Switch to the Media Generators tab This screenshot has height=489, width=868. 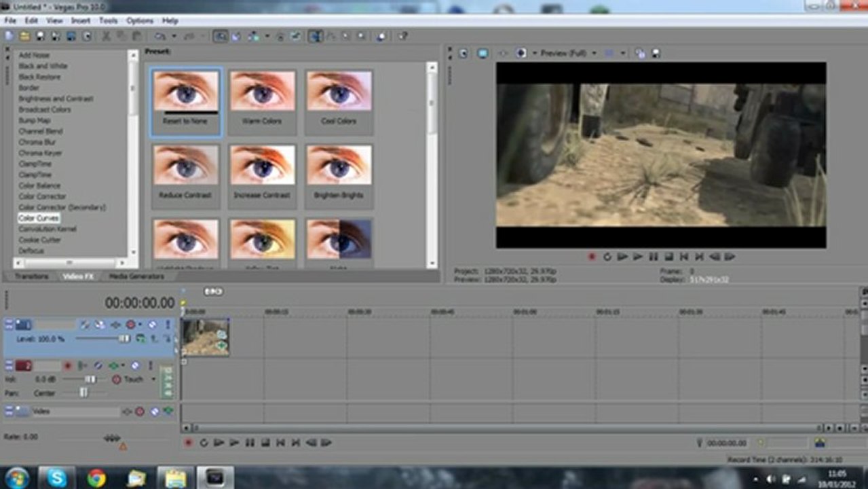click(136, 276)
